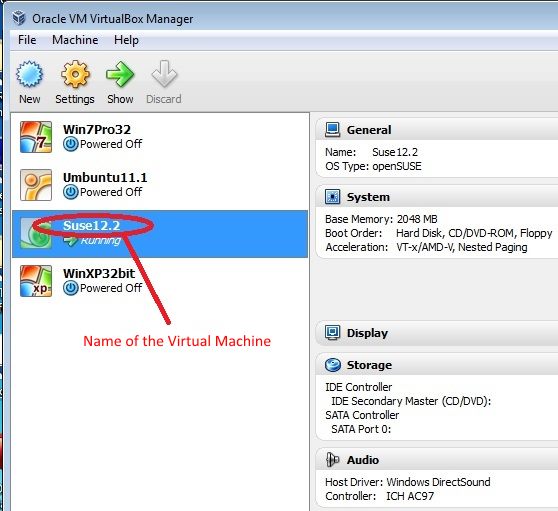Click the Storage section disk icon

(x=333, y=365)
